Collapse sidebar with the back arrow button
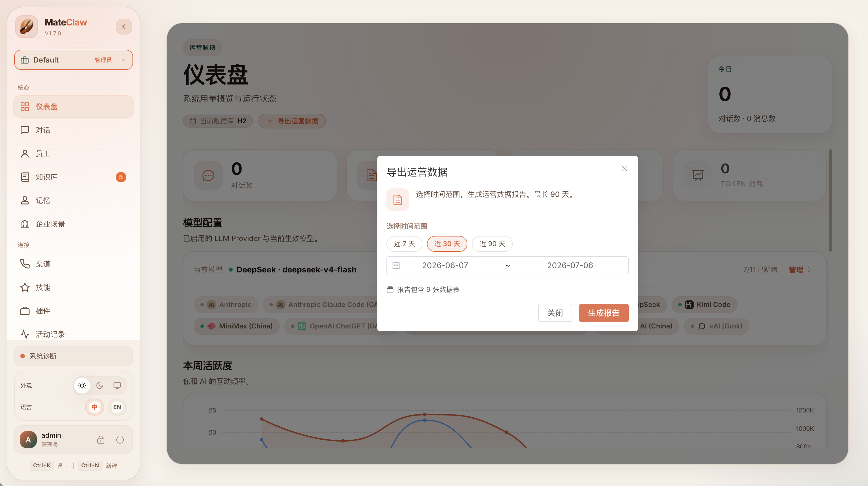This screenshot has width=868, height=486. point(124,27)
